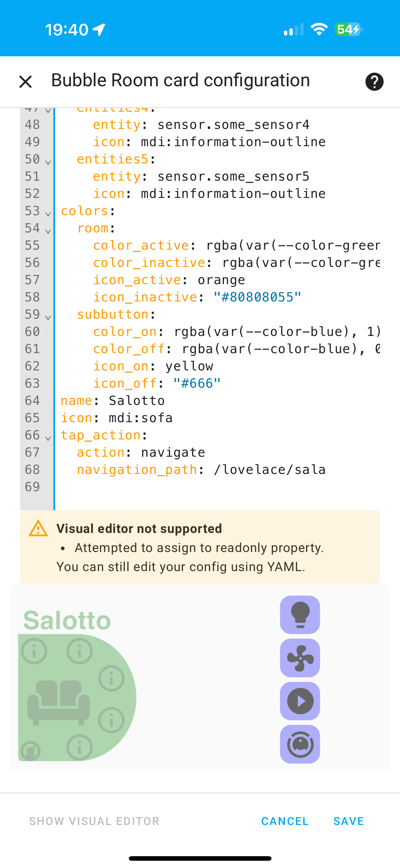400x868 pixels.
Task: Tap the Salotto title in card preview
Action: point(67,620)
